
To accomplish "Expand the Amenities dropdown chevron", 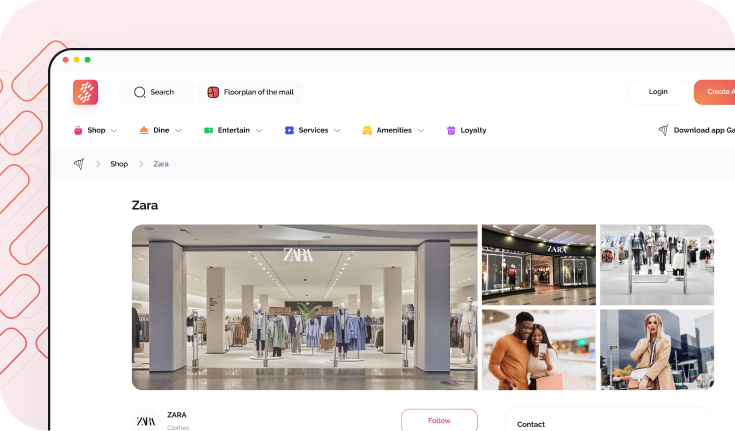I will pyautogui.click(x=421, y=130).
